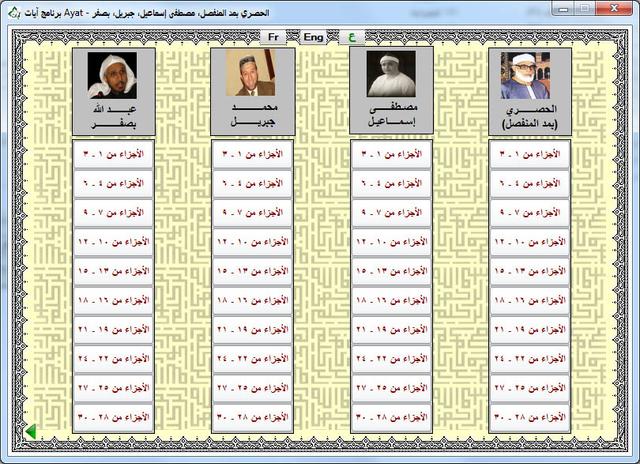This screenshot has height=464, width=640.
Task: Click the Ayat app icon in title bar
Action: tap(14, 13)
